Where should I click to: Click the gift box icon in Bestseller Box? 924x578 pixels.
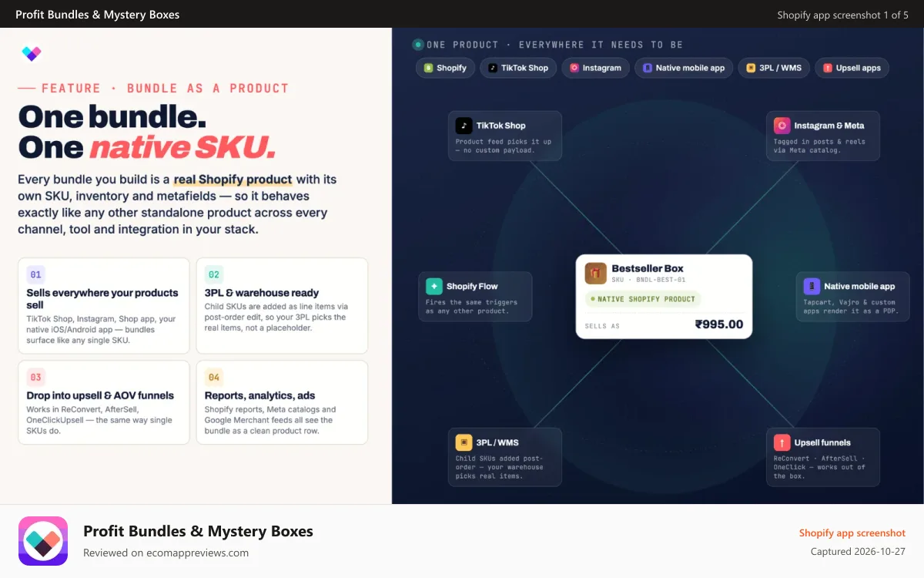(595, 273)
